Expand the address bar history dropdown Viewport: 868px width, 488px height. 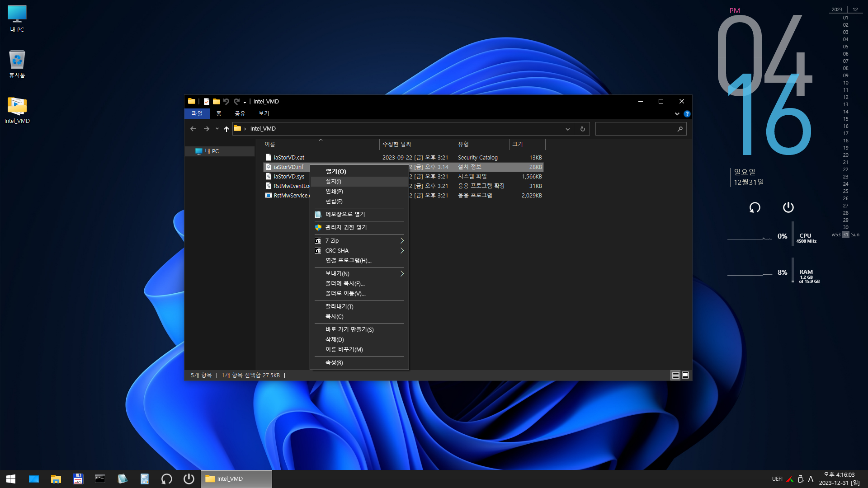[568, 129]
